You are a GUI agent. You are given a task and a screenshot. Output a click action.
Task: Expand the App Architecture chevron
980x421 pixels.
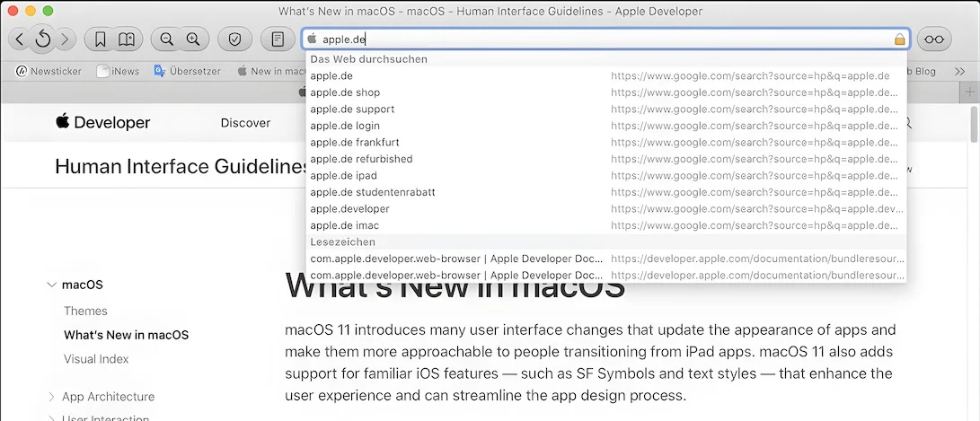coord(51,397)
